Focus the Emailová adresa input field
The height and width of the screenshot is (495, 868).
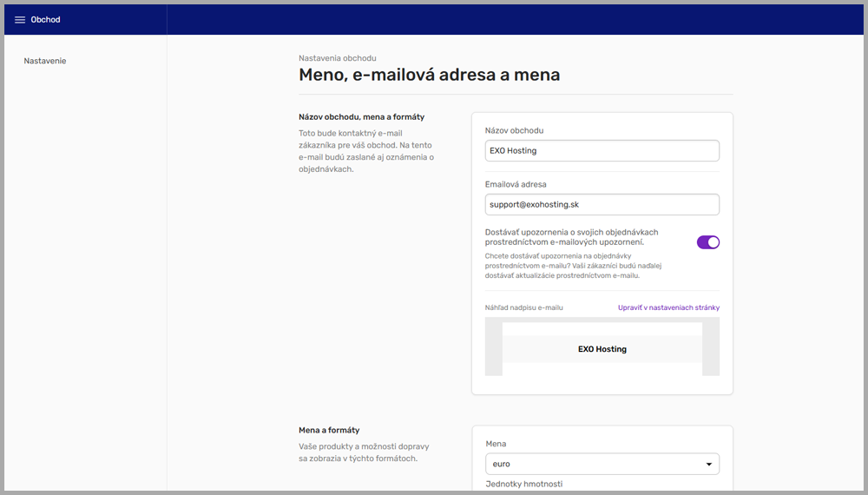pos(602,204)
